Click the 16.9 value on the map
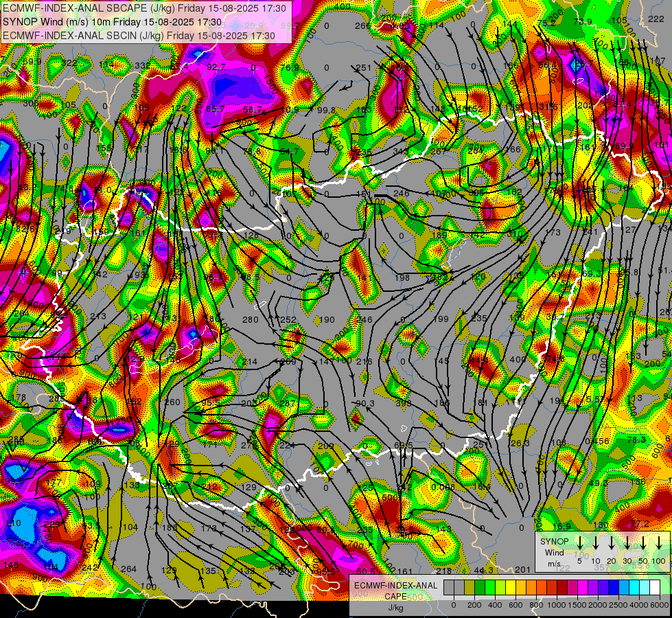Image resolution: width=672 pixels, height=618 pixels. click(562, 526)
